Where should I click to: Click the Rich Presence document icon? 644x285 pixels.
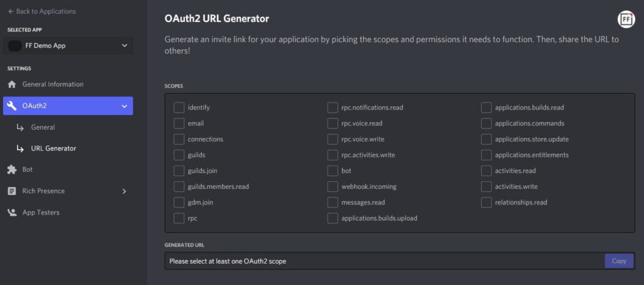tap(11, 191)
